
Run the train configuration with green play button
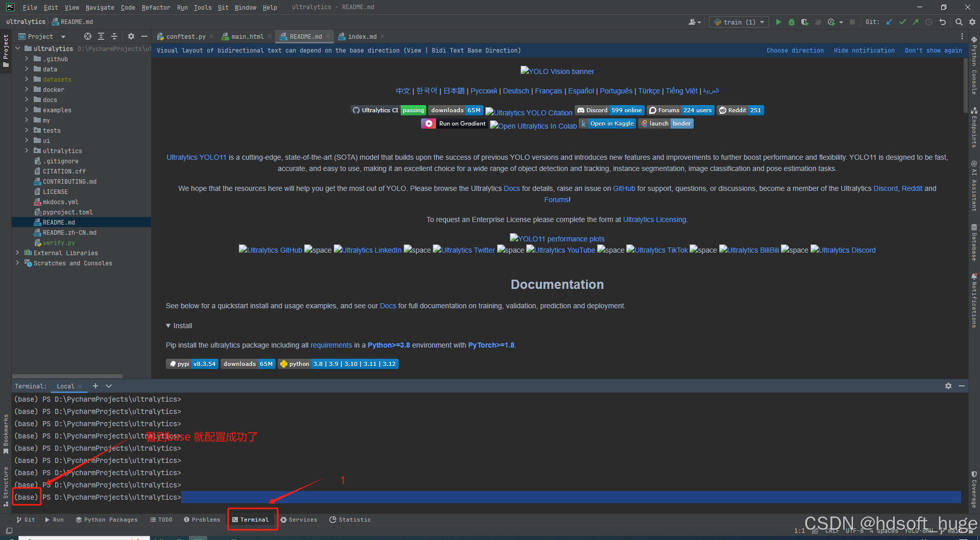(778, 22)
